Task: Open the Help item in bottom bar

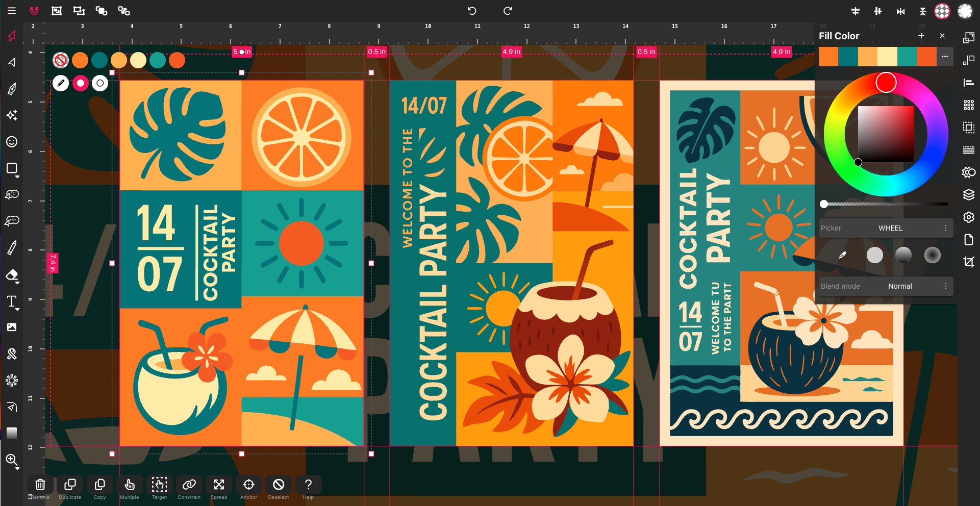Action: (308, 485)
